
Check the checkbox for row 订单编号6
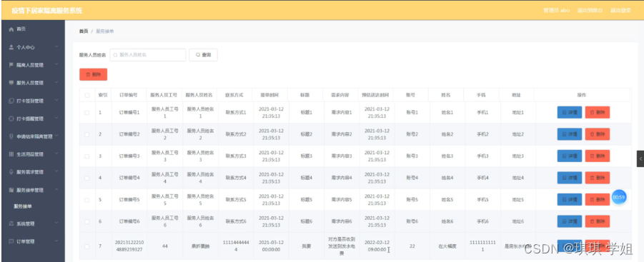pyautogui.click(x=86, y=221)
